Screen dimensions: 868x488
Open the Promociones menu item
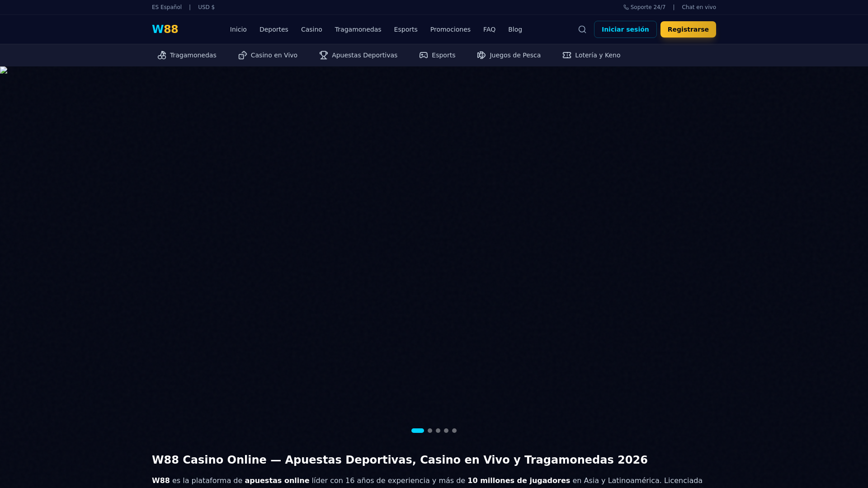450,29
